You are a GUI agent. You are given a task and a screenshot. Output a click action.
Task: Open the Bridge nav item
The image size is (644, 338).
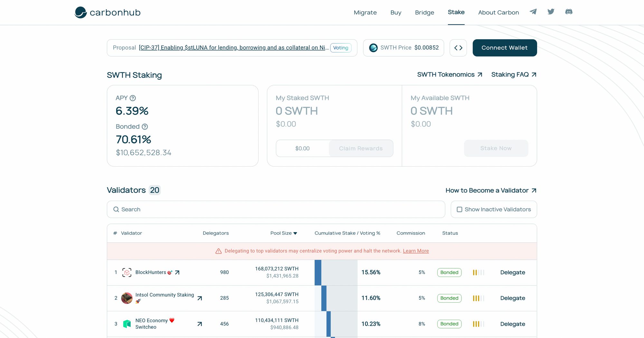[424, 13]
